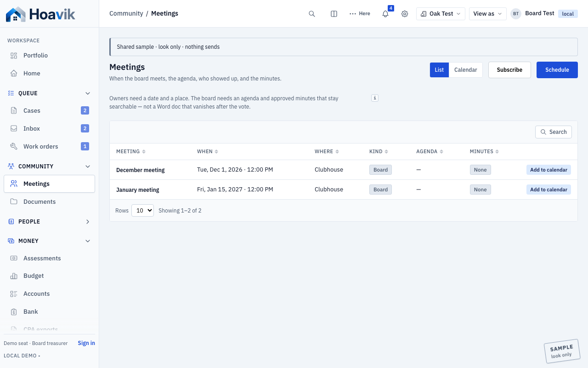Click the Home house icon in sidebar
Image resolution: width=588 pixels, height=368 pixels.
click(14, 74)
